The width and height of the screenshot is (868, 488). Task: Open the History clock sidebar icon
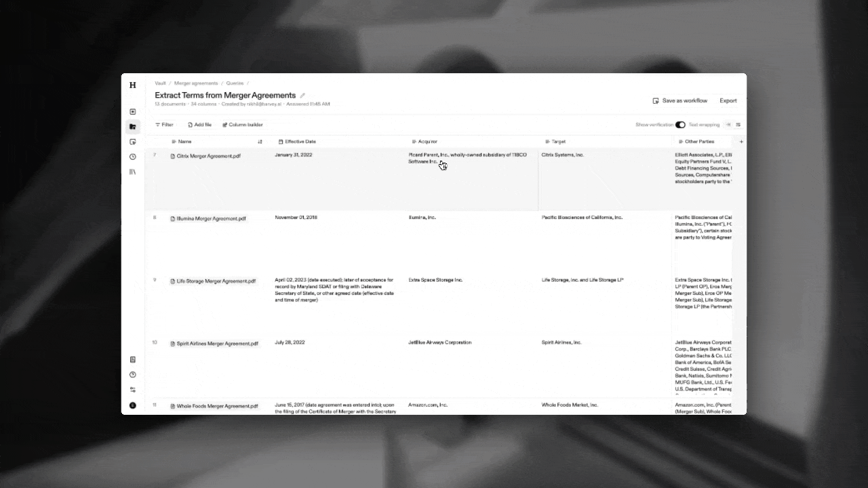pyautogui.click(x=132, y=157)
